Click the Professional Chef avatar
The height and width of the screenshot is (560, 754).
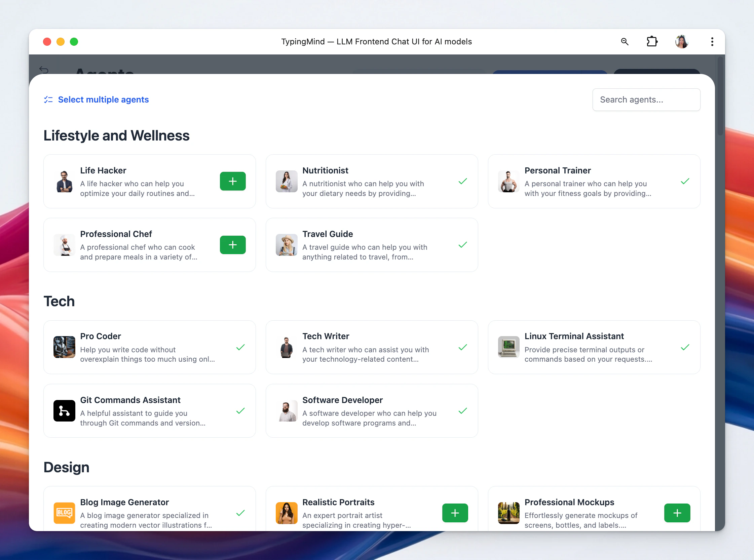coord(64,245)
